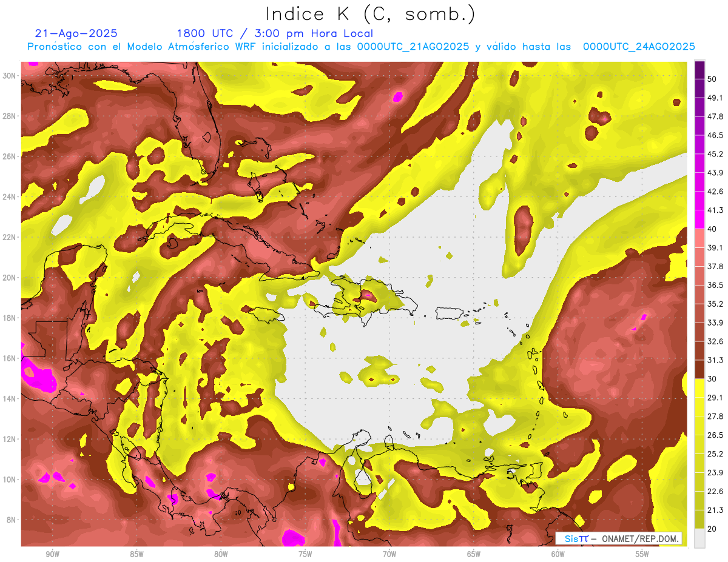The height and width of the screenshot is (562, 728).
Task: Click the 24N latitude label
Action: [10, 196]
